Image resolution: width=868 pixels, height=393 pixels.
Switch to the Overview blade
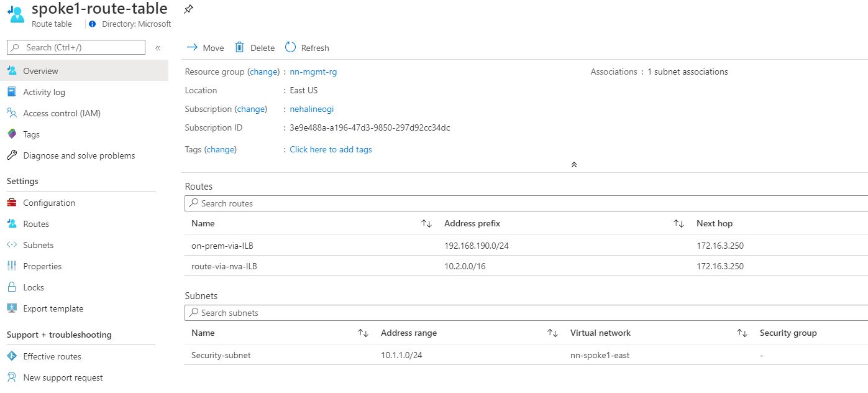(x=41, y=70)
